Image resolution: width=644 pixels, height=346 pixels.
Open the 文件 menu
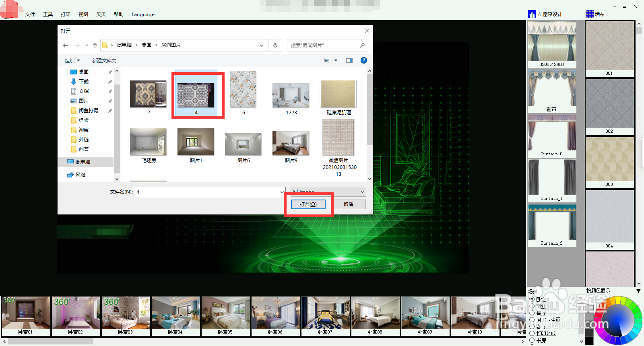point(30,14)
